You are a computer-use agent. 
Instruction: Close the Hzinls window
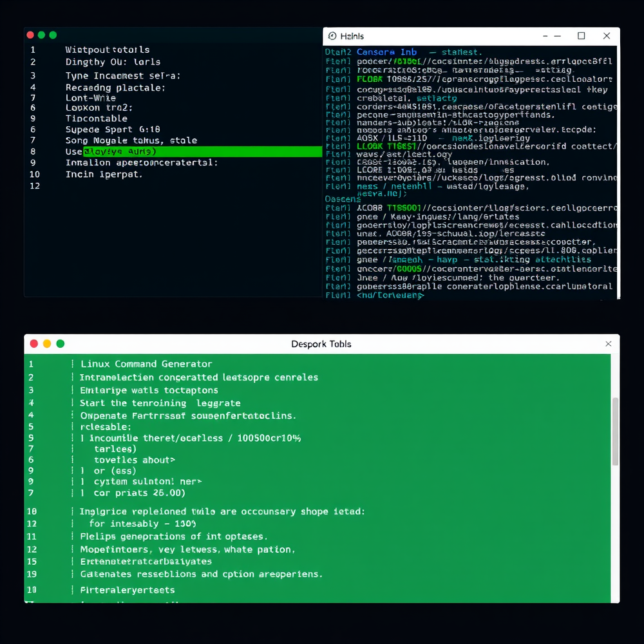coord(607,35)
